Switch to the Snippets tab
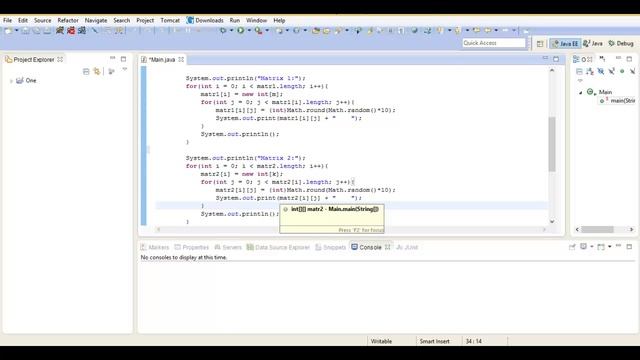This screenshot has width=640, height=360. pyautogui.click(x=331, y=247)
